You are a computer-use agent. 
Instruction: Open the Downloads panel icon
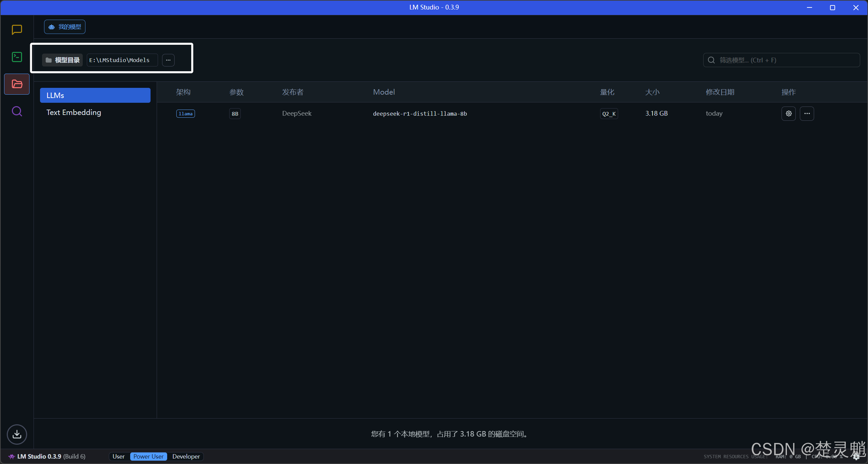[x=17, y=434]
